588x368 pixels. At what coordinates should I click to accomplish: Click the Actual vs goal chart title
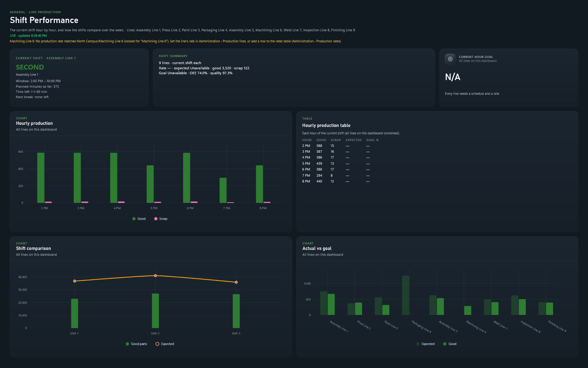point(317,248)
